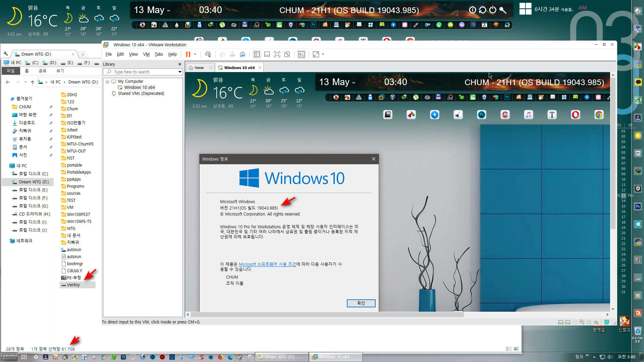Screen dimensions: 644x362
Task: Go up one folder level in Explorer
Action: [x=32, y=82]
